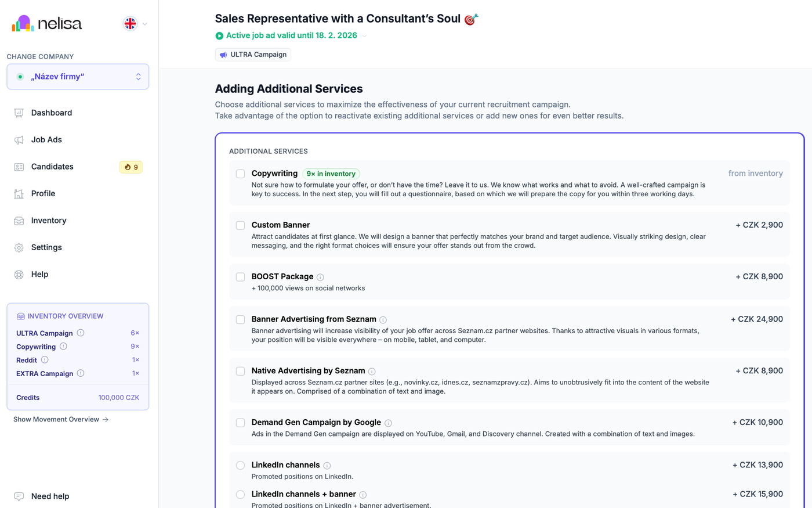Check the Custom Banner checkbox

click(x=240, y=225)
